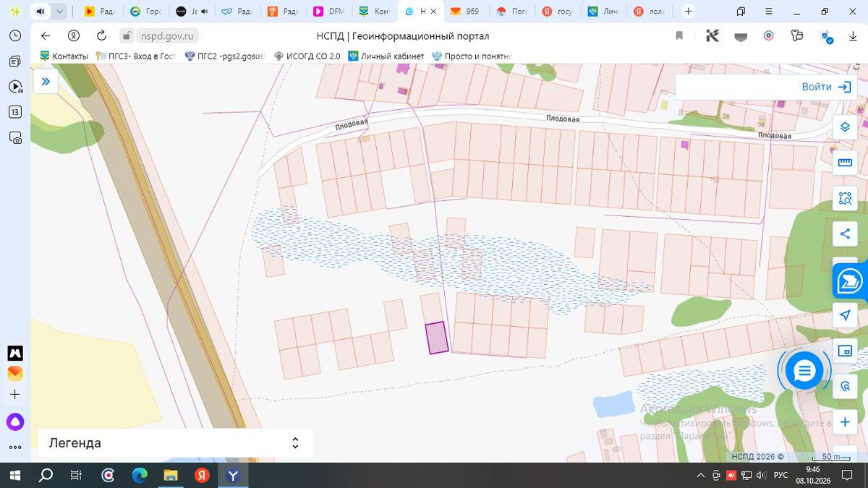Screen dimensions: 868x488
Task: Switch the РУС keyboard language
Action: coord(780,475)
